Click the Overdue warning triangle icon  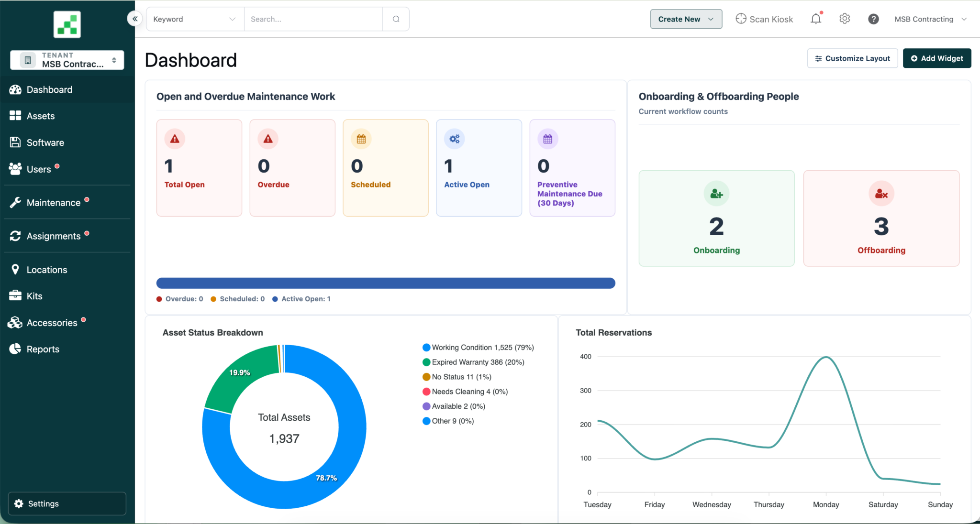[268, 139]
